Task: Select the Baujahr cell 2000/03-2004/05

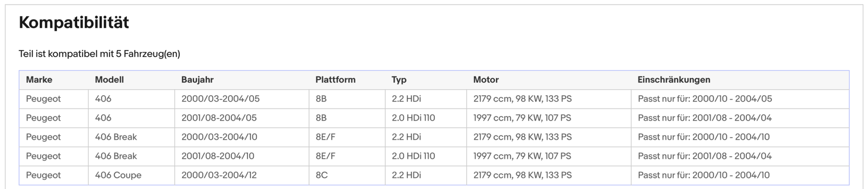Action: [220, 99]
